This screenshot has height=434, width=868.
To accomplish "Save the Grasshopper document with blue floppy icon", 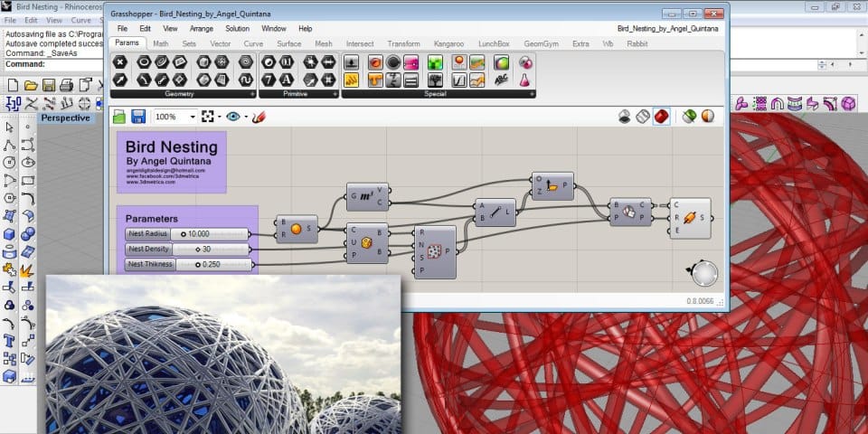I will [x=138, y=117].
